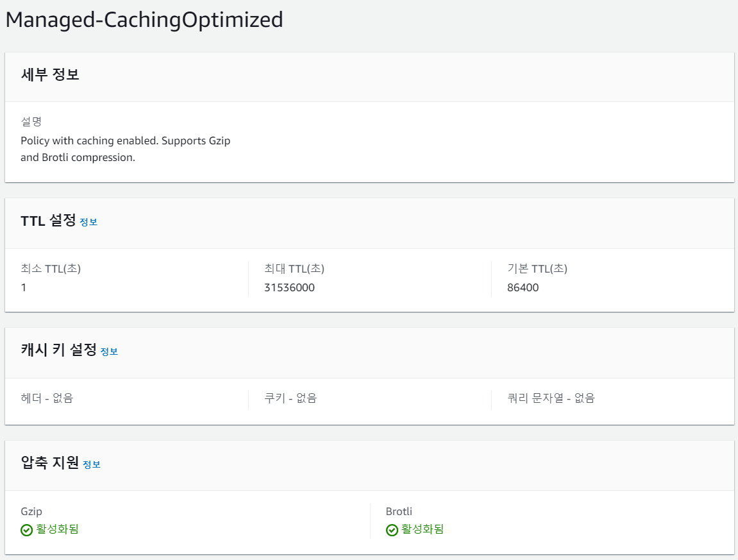738x560 pixels.
Task: Click the 기본 TTL(초) label
Action: coord(537,269)
